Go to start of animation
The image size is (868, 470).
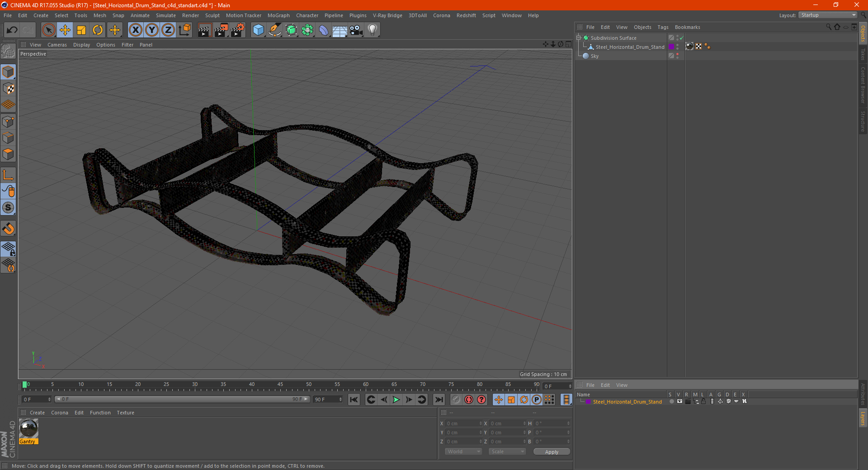click(x=354, y=399)
